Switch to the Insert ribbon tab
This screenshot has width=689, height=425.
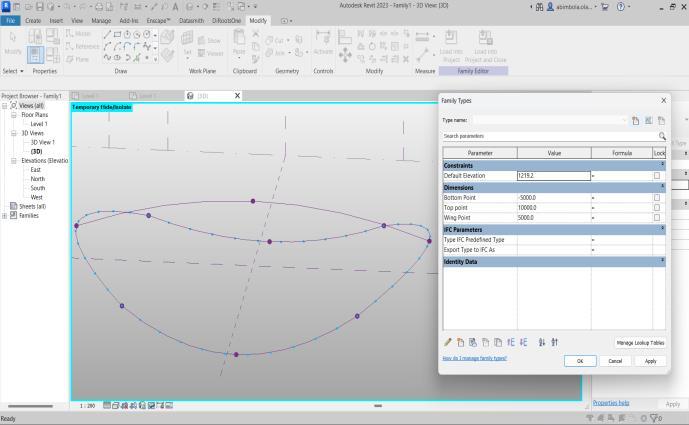[56, 21]
